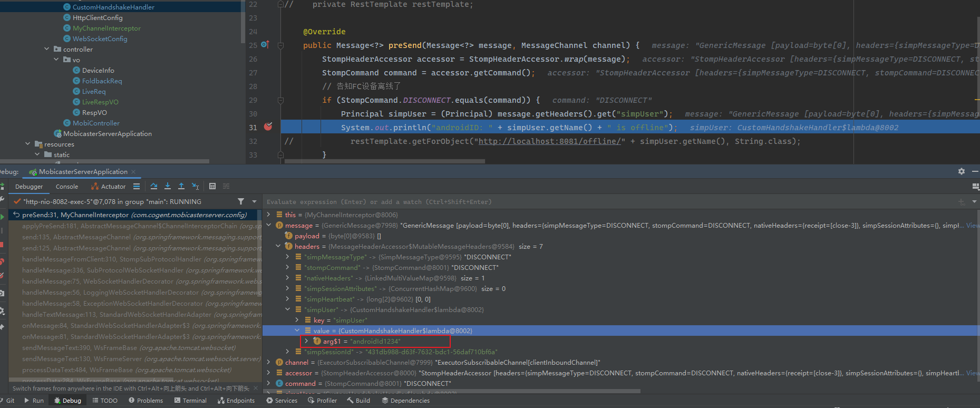Open the Build tool window
Viewport: 980px width, 408px height.
tap(358, 401)
